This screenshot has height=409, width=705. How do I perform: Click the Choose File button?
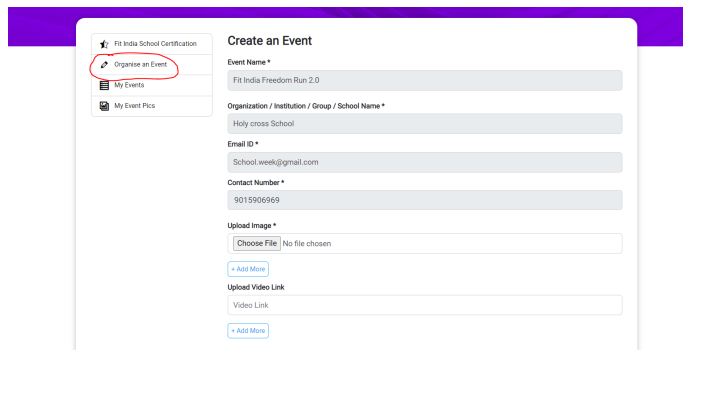pos(257,243)
